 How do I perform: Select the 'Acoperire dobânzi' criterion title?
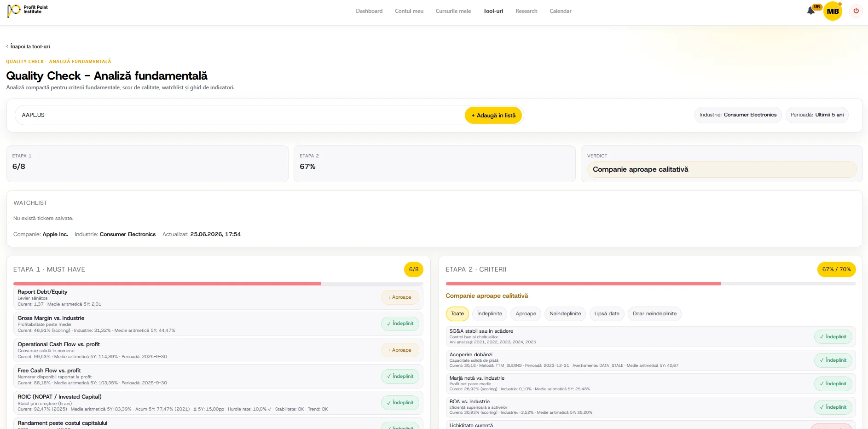pyautogui.click(x=471, y=354)
